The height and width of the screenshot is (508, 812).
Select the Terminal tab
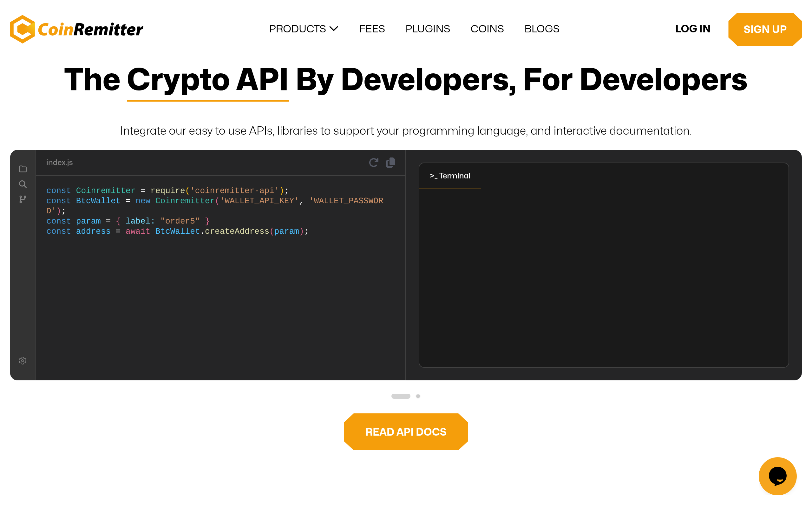click(450, 176)
